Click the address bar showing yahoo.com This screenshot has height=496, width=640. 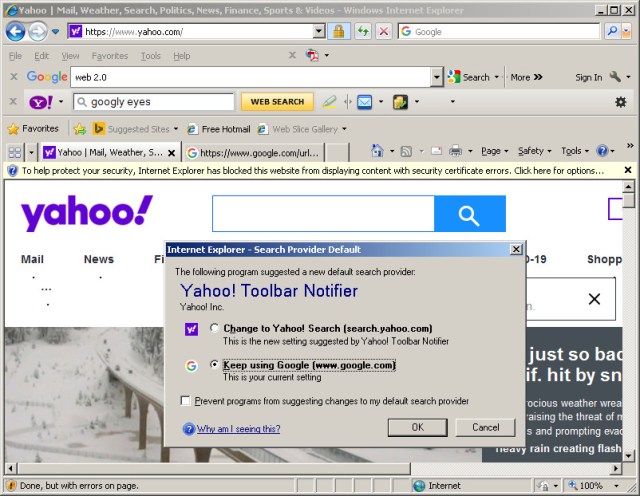click(191, 31)
